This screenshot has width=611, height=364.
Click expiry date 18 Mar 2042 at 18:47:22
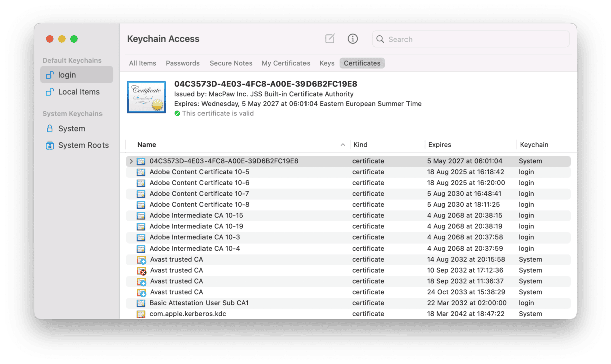466,314
